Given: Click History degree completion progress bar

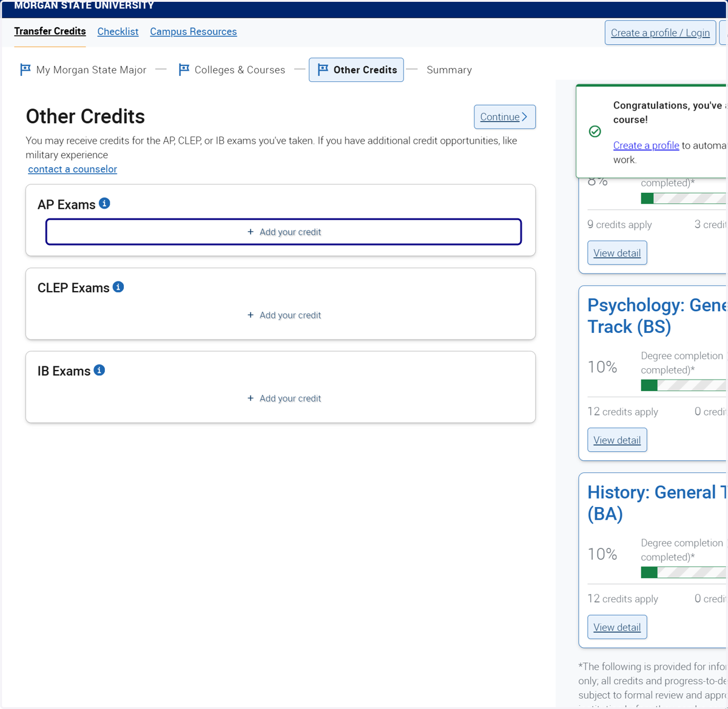Looking at the screenshot, I should tap(684, 572).
